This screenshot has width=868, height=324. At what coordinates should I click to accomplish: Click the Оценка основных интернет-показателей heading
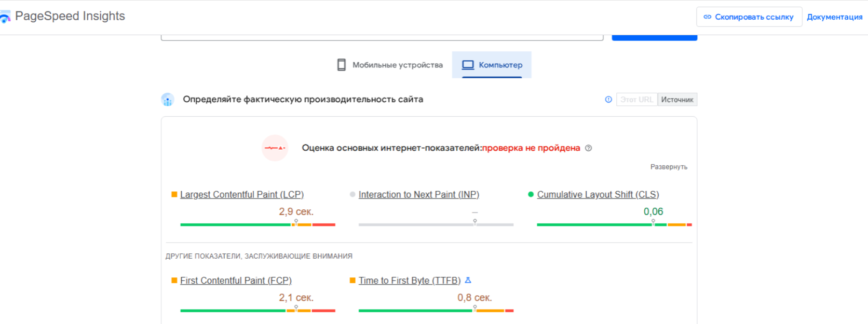tap(392, 148)
